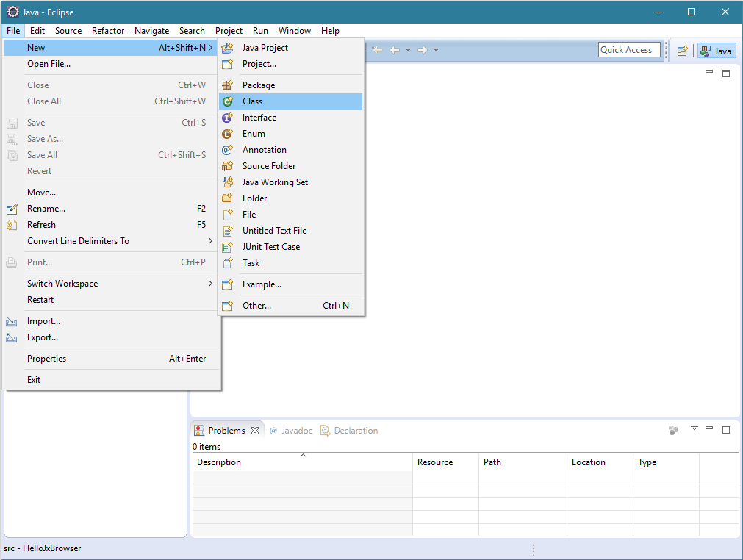
Task: Click the grouping icon in Problems view toolbar
Action: 674,431
